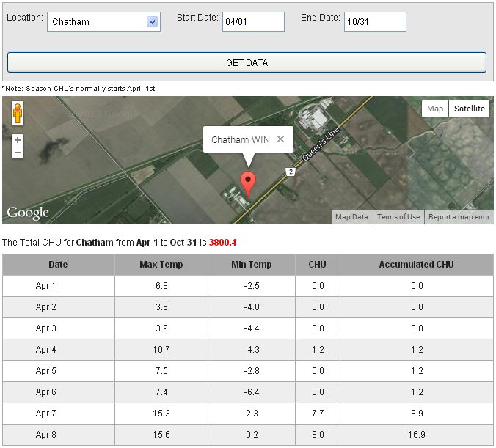Click the Min Temp column header
The width and height of the screenshot is (496, 448).
pyautogui.click(x=252, y=265)
